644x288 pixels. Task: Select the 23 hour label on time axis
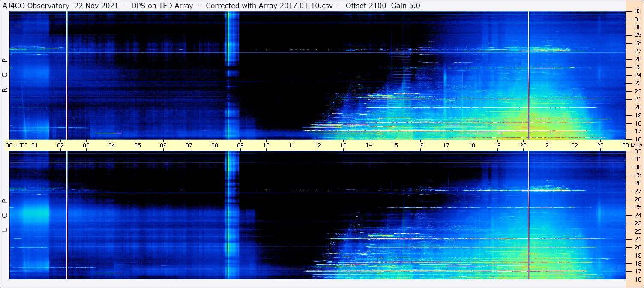click(600, 145)
